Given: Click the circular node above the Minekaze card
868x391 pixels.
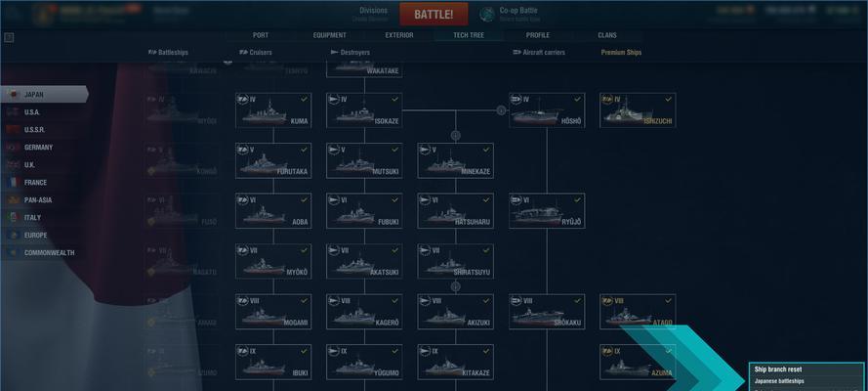Looking at the screenshot, I should (456, 135).
